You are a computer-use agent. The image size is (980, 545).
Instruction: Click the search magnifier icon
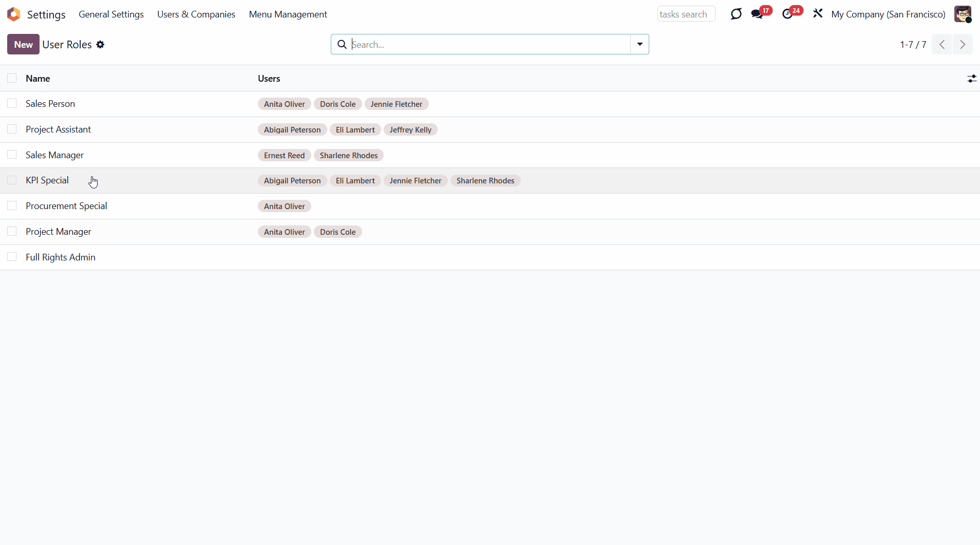[342, 45]
